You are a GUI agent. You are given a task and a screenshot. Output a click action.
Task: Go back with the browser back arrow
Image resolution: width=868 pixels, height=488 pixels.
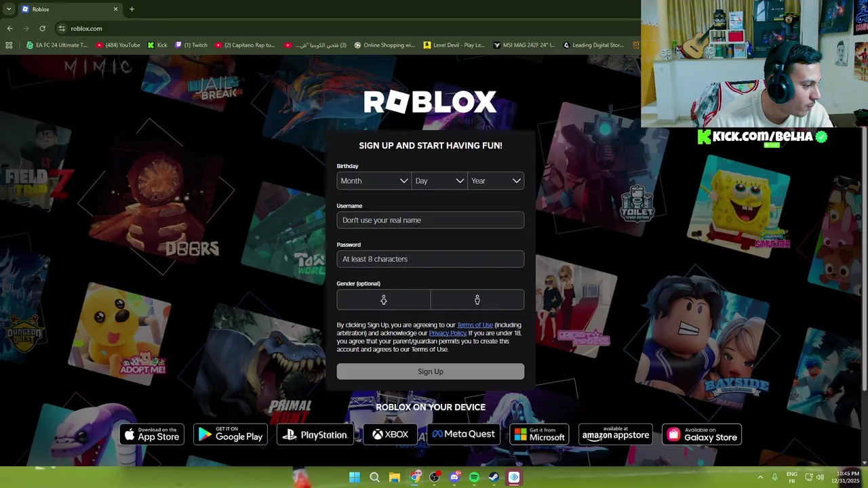click(9, 28)
